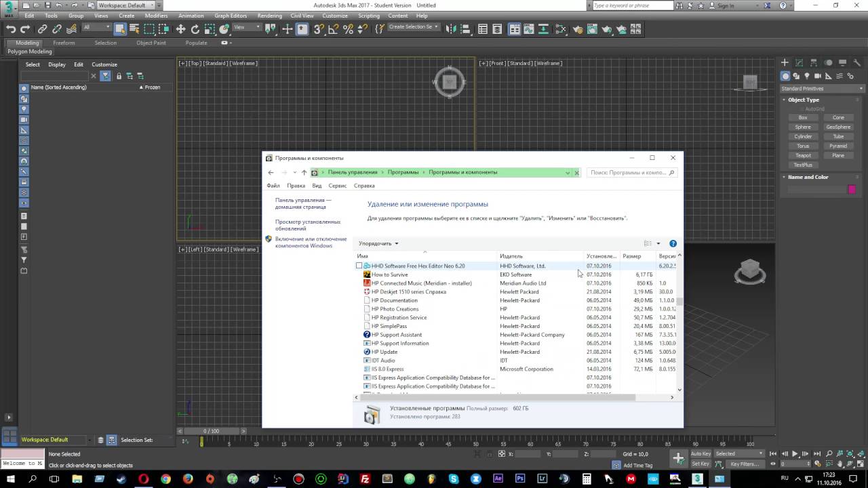Activate the Select and Link tool

tap(42, 29)
